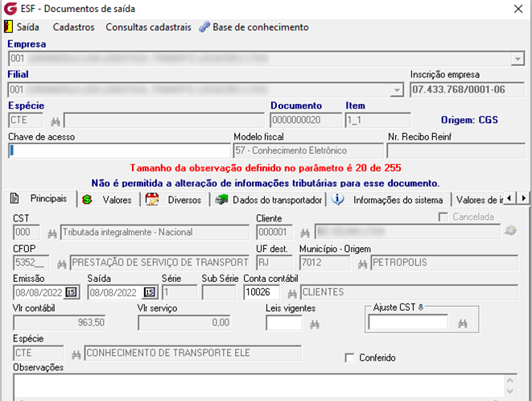This screenshot has width=532, height=401.
Task: Search Espécie with top binoculars icon
Action: (56, 122)
